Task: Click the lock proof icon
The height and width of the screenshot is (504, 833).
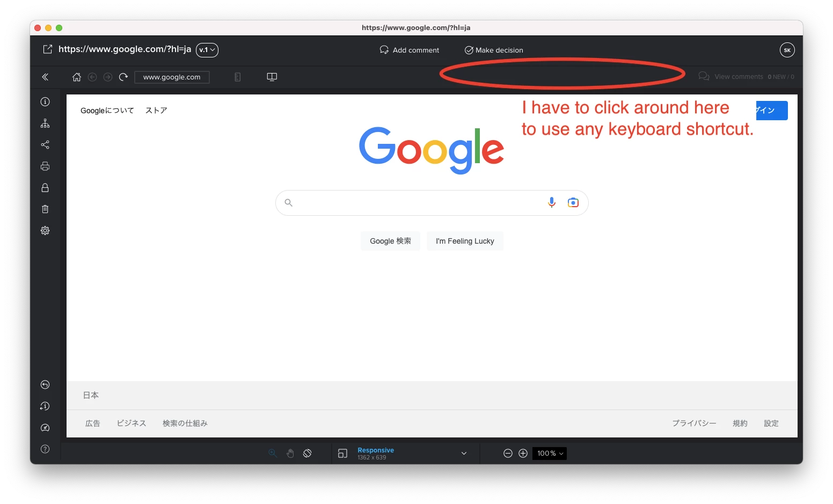Action: tap(45, 188)
